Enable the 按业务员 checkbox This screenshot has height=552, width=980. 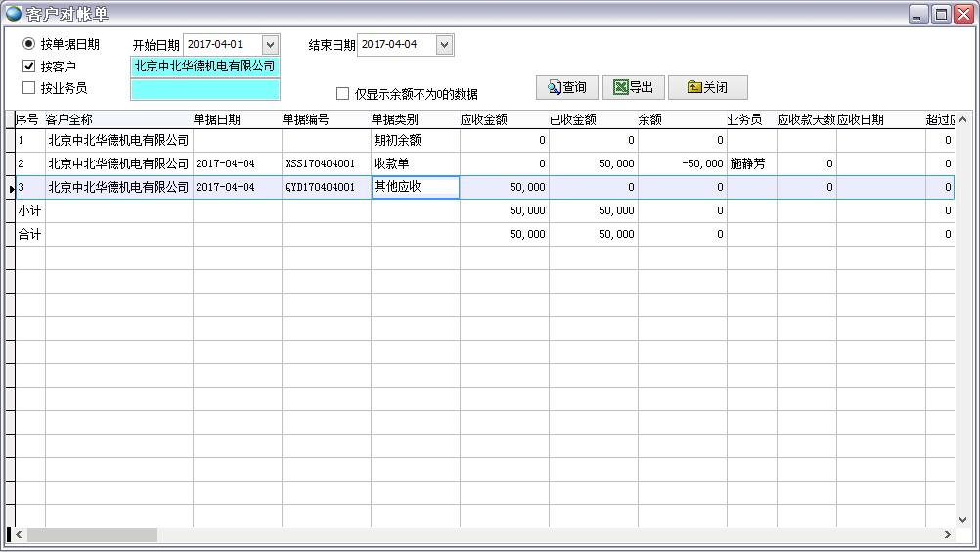click(x=29, y=88)
